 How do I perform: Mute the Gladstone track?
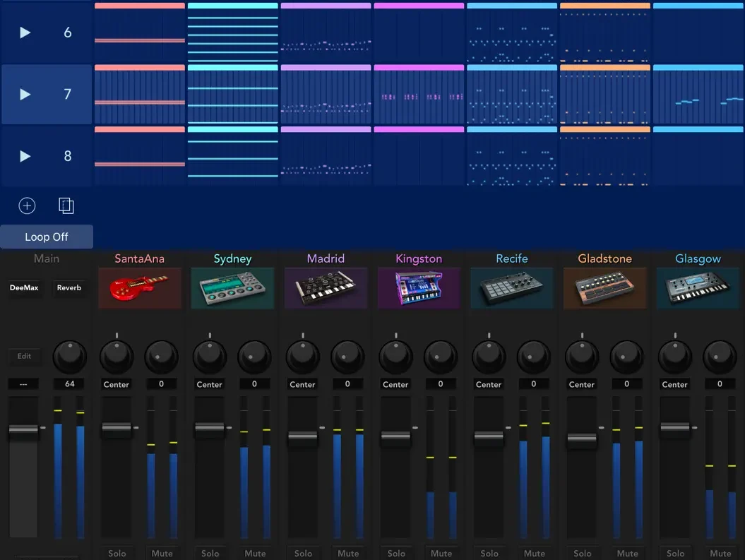(628, 554)
